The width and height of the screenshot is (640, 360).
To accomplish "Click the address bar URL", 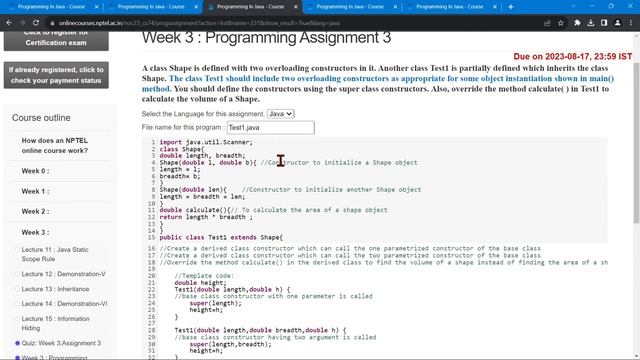I will (199, 23).
